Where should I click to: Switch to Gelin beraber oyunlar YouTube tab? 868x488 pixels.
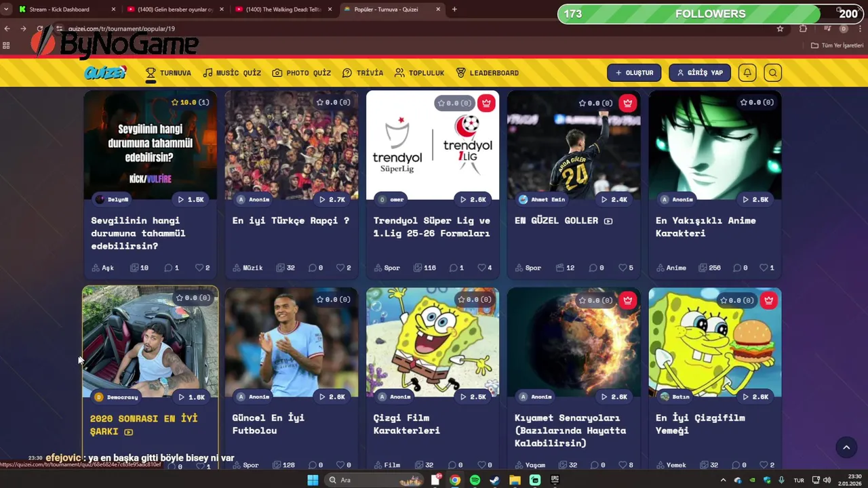click(x=174, y=9)
